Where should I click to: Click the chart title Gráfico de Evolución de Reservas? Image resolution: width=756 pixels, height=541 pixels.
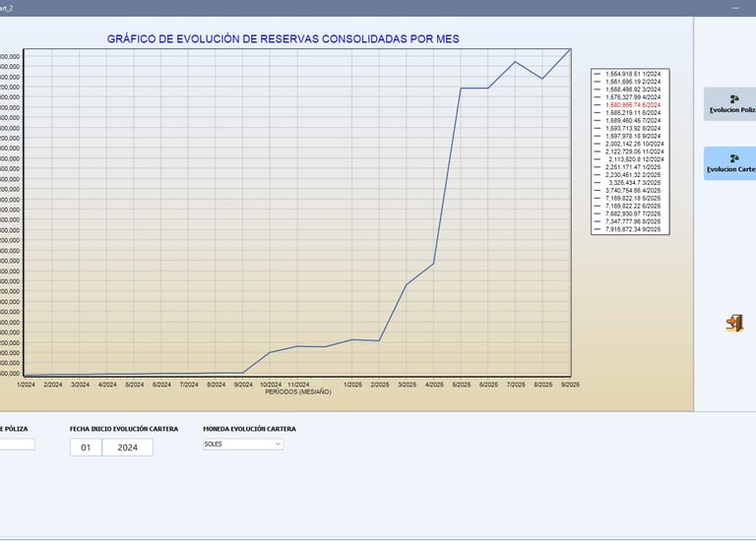point(283,39)
